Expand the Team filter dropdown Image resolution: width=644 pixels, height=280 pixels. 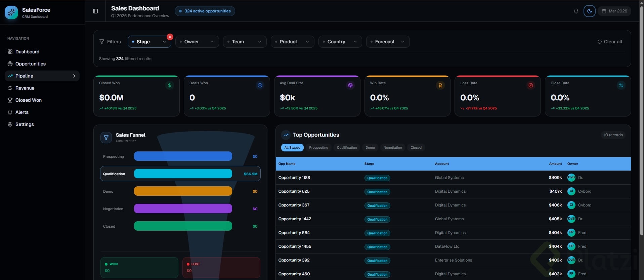(x=245, y=42)
